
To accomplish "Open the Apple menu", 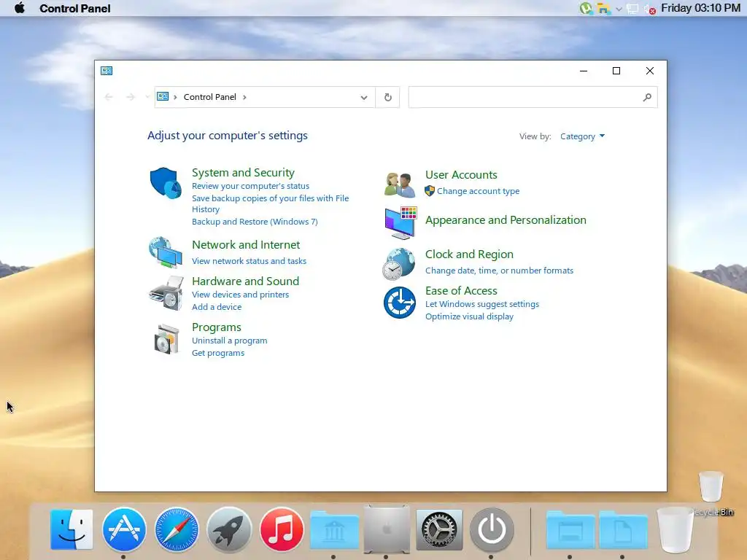I will click(x=20, y=8).
